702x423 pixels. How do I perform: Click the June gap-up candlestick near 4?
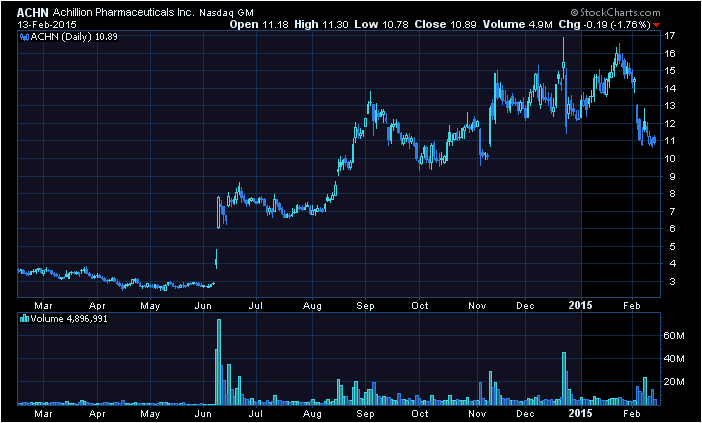[216, 260]
